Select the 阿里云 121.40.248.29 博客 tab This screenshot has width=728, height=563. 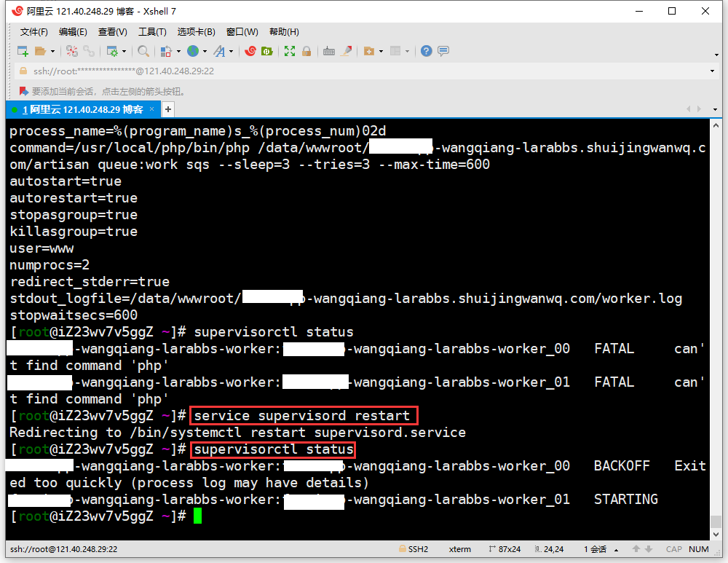tap(82, 109)
